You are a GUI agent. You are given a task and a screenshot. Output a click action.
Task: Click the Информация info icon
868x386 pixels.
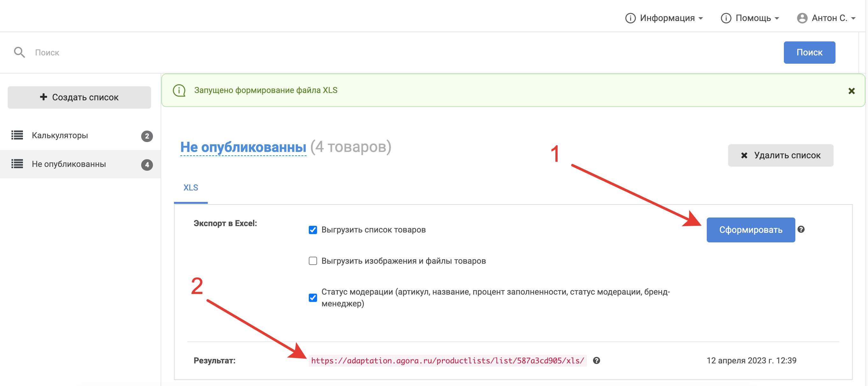pos(630,18)
